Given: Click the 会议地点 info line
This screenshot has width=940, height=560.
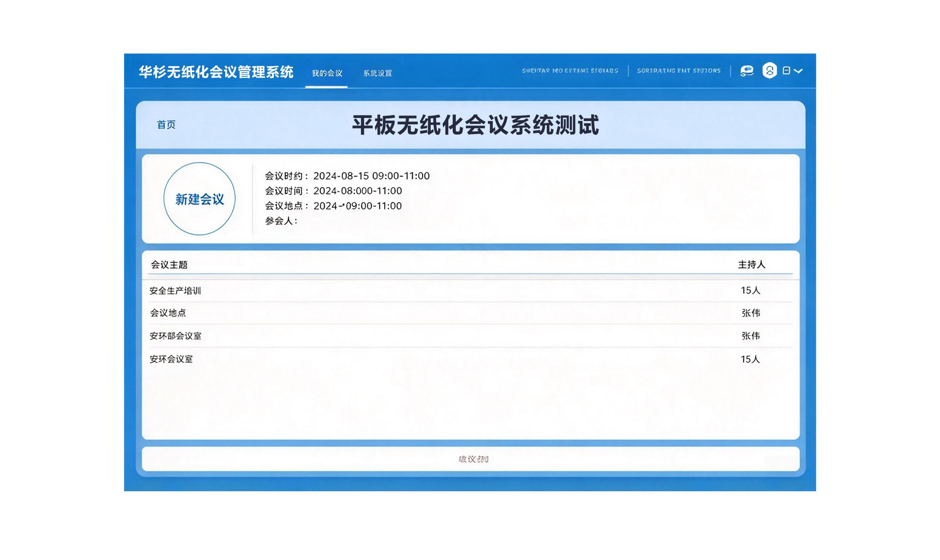Looking at the screenshot, I should click(333, 206).
